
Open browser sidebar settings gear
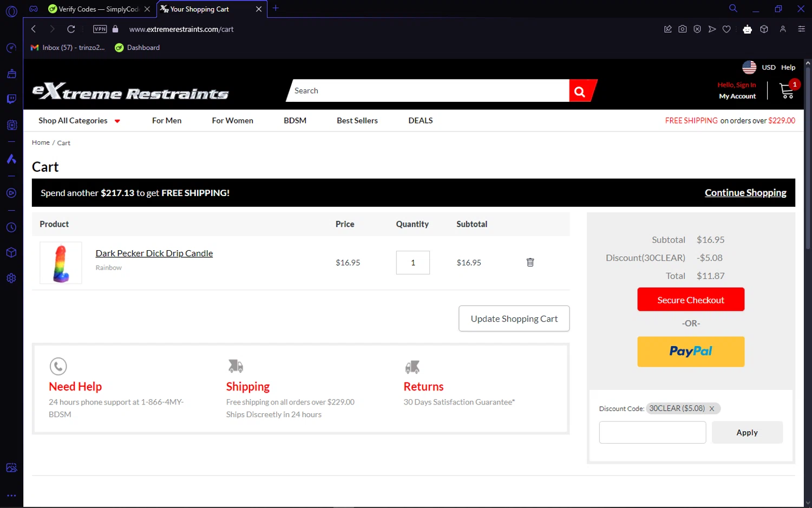(11, 278)
